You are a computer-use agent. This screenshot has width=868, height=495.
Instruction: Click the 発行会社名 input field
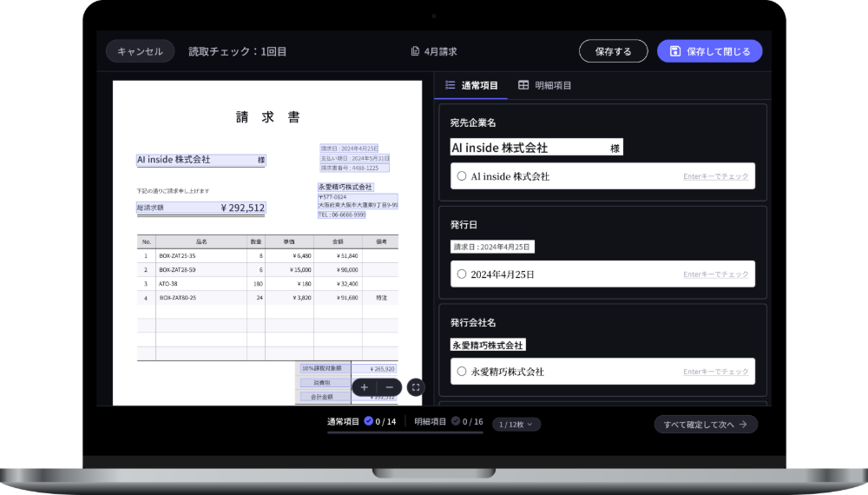[603, 372]
